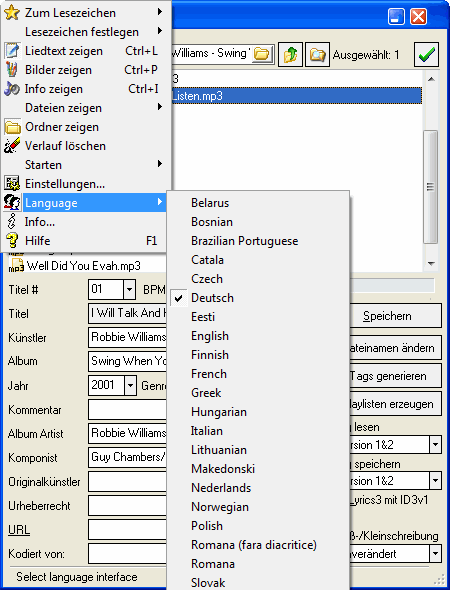Image resolution: width=450 pixels, height=590 pixels.
Task: Click file list scrollbar up arrow
Action: click(431, 79)
